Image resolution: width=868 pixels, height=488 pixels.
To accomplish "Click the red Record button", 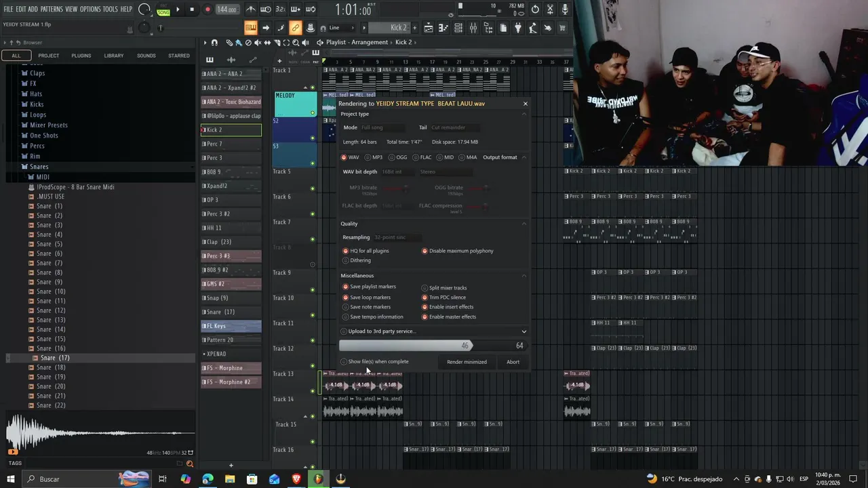I will [208, 9].
